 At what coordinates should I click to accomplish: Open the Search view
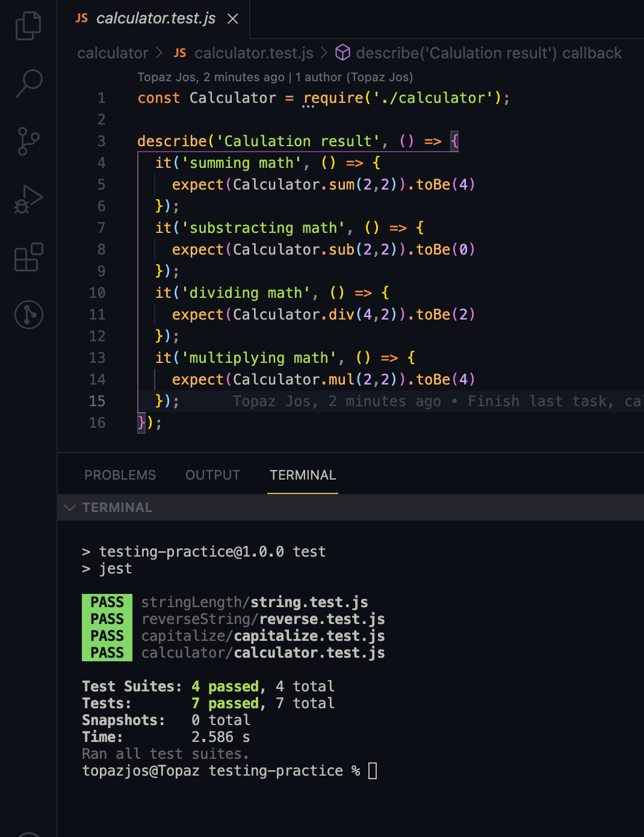[28, 83]
